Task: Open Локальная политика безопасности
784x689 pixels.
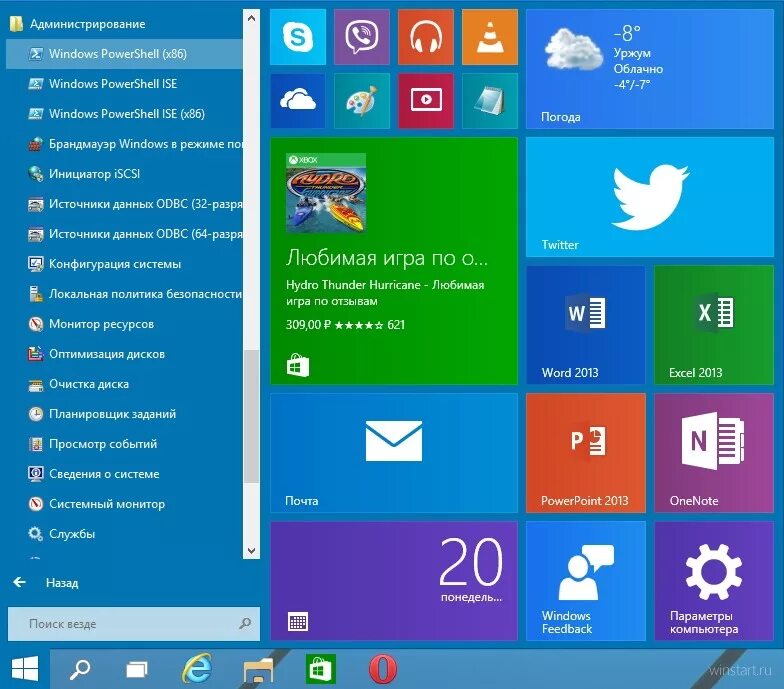Action: (124, 294)
